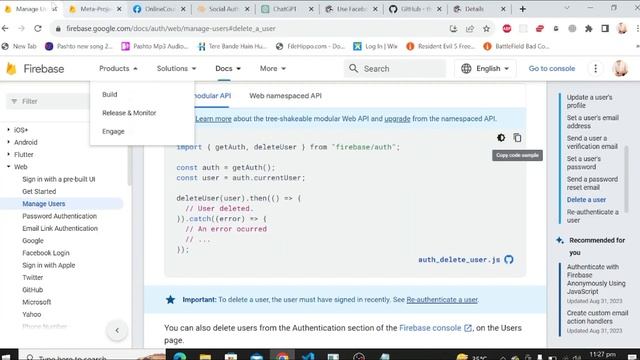Screen dimensions: 640x360
Task: Click the filter icon in sidebar
Action: pyautogui.click(x=14, y=101)
